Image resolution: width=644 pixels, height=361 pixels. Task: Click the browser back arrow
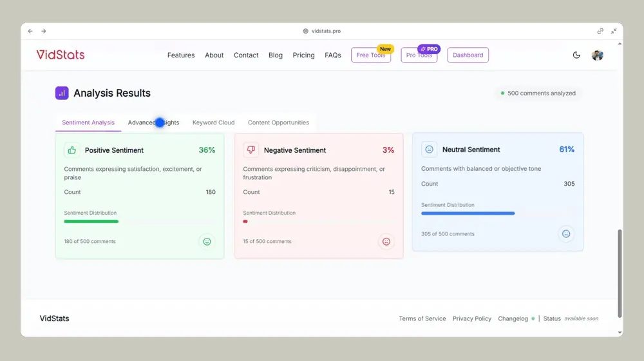coord(30,31)
